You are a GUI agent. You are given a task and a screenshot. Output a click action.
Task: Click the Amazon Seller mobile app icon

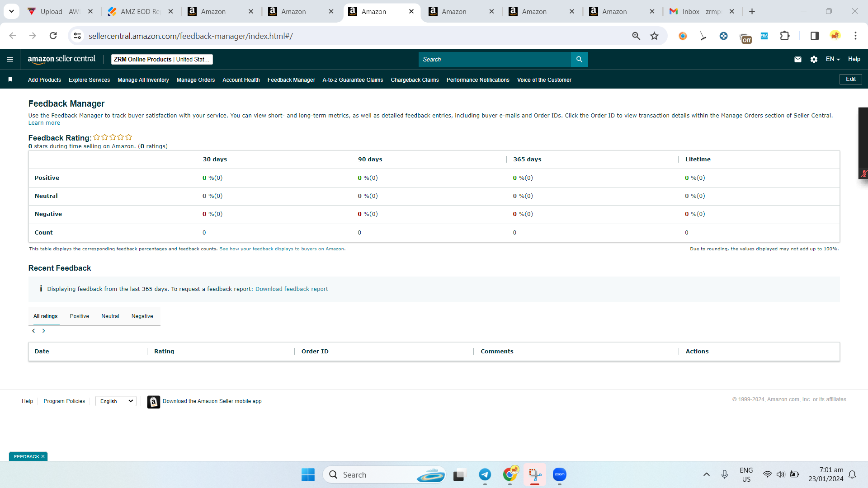(154, 402)
